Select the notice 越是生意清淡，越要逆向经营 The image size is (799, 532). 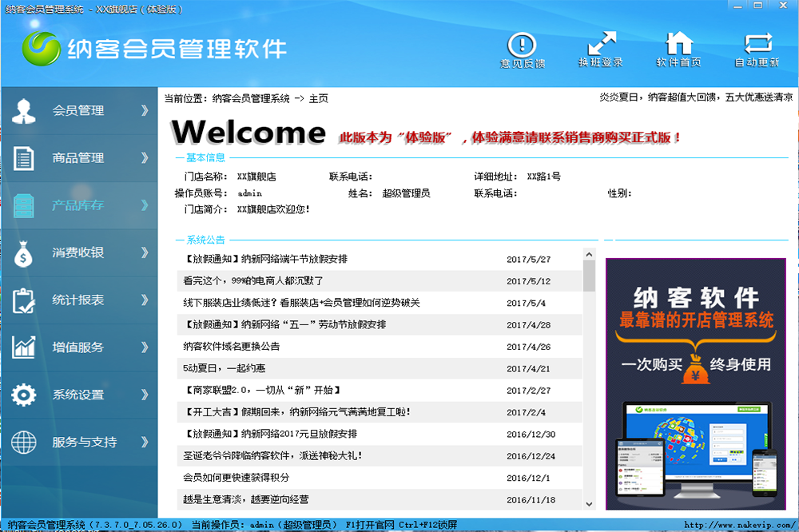tap(245, 499)
